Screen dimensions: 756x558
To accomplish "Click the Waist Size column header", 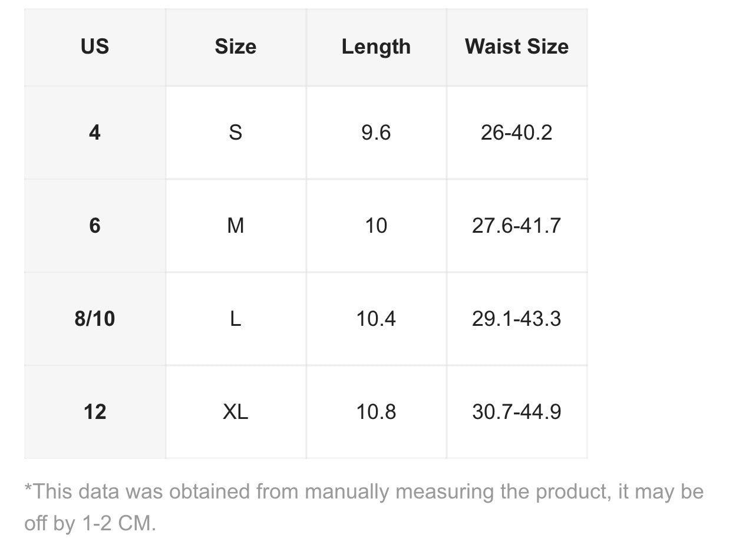I will click(517, 47).
